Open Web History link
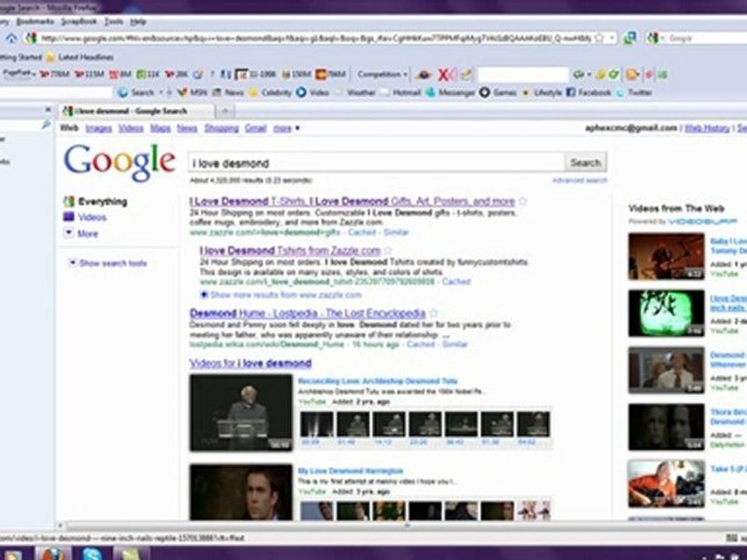Screen dimensions: 747x560 (707, 128)
